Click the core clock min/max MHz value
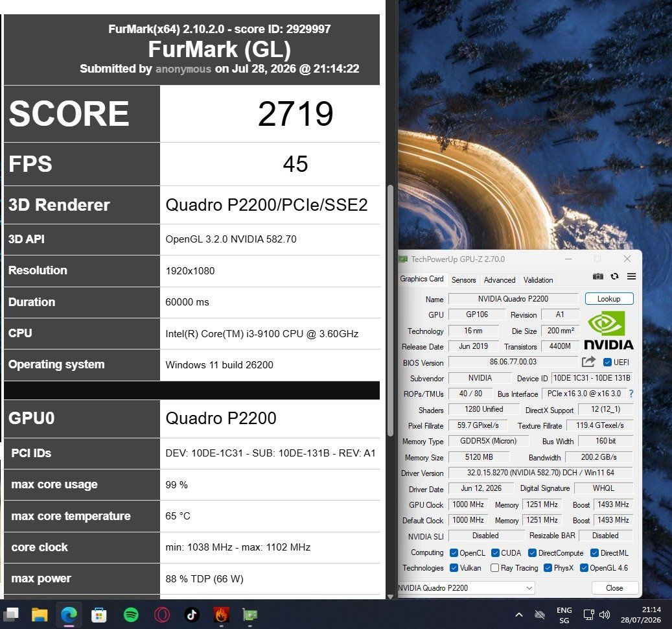The width and height of the screenshot is (672, 629). [238, 547]
